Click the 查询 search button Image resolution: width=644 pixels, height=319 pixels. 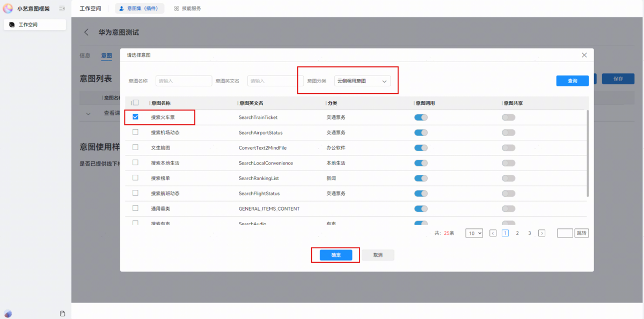pos(572,80)
